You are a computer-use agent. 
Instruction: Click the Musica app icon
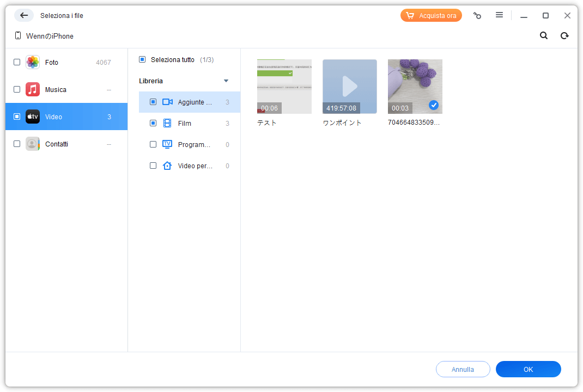coord(33,89)
